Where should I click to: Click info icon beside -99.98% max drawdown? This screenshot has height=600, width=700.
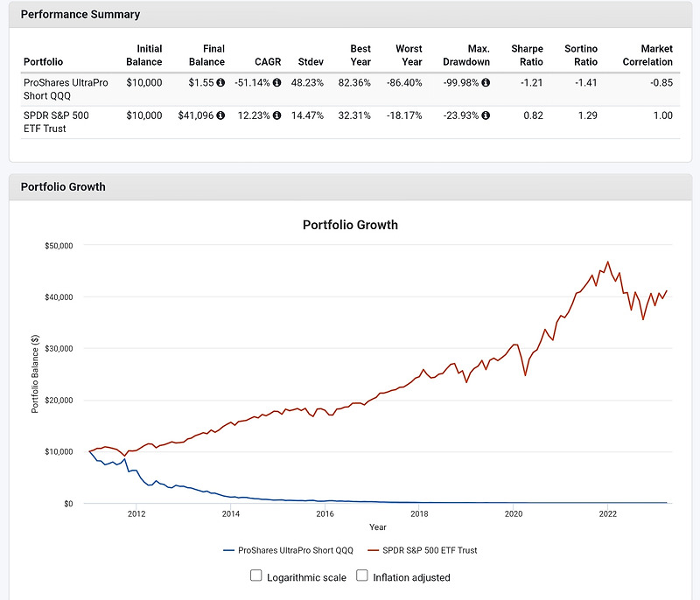(486, 83)
